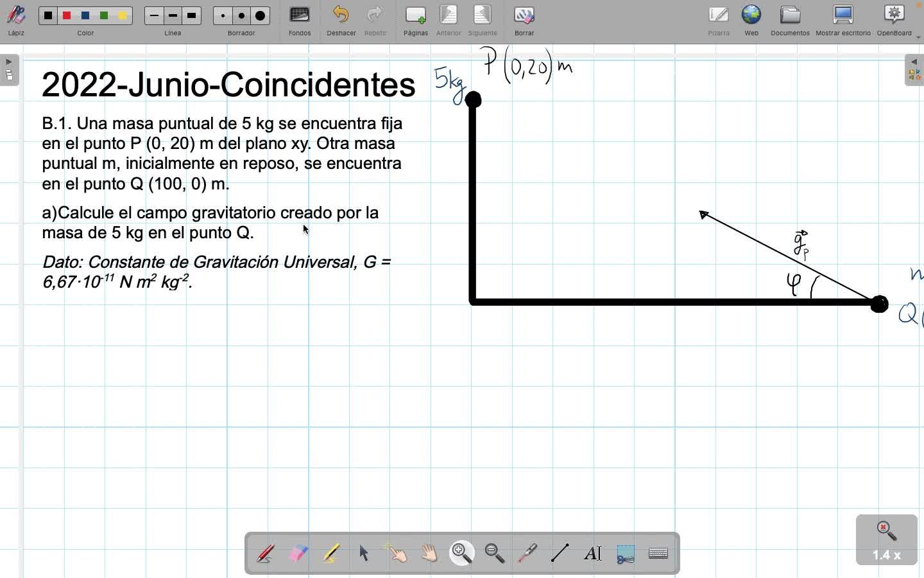Select the straight line drawing tool
This screenshot has height=578, width=924.
[560, 553]
